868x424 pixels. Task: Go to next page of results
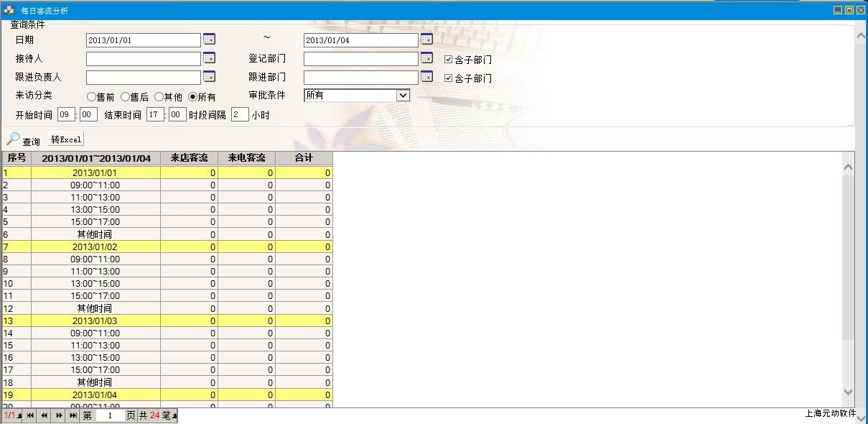(59, 415)
